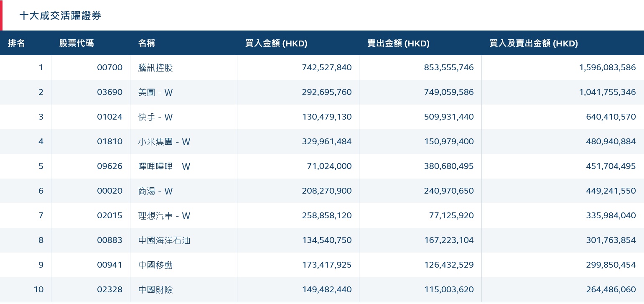Select stock code 00020

109,191
